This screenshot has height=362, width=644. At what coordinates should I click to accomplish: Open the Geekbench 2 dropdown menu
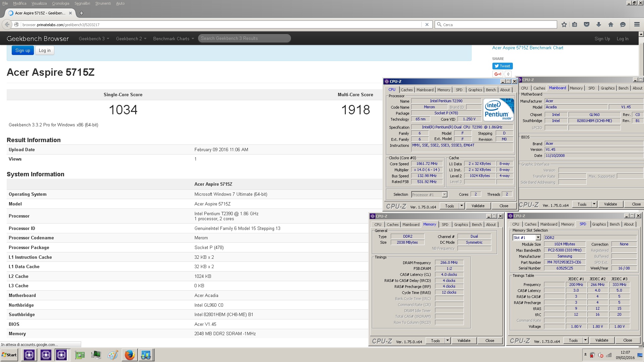coord(131,39)
